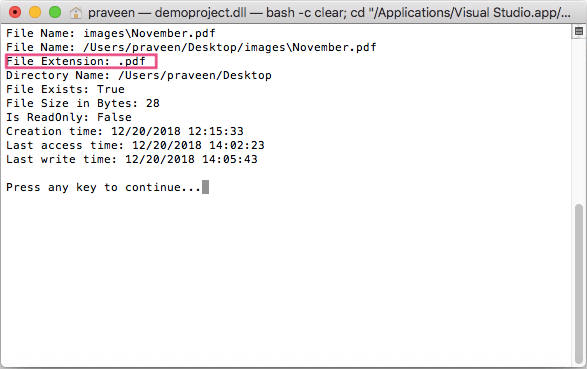The height and width of the screenshot is (369, 587).
Task: Click the terminal cursor block after 'continue...'
Action: 206,187
